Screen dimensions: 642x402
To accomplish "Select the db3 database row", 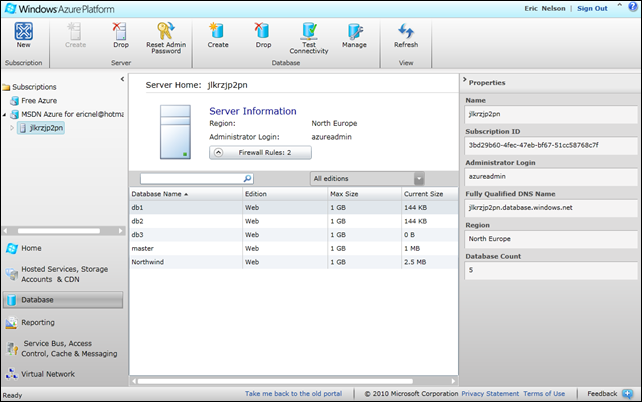I will [294, 235].
